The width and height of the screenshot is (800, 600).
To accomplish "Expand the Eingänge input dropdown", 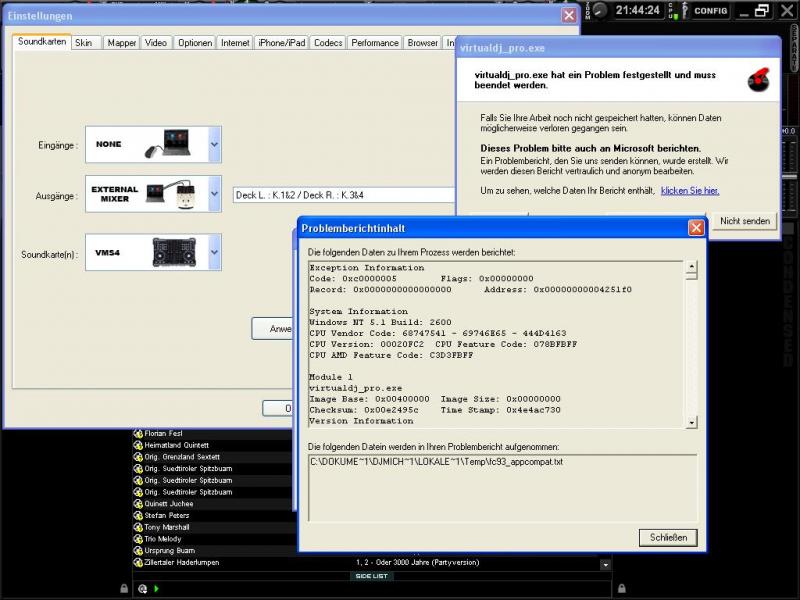I will [214, 145].
